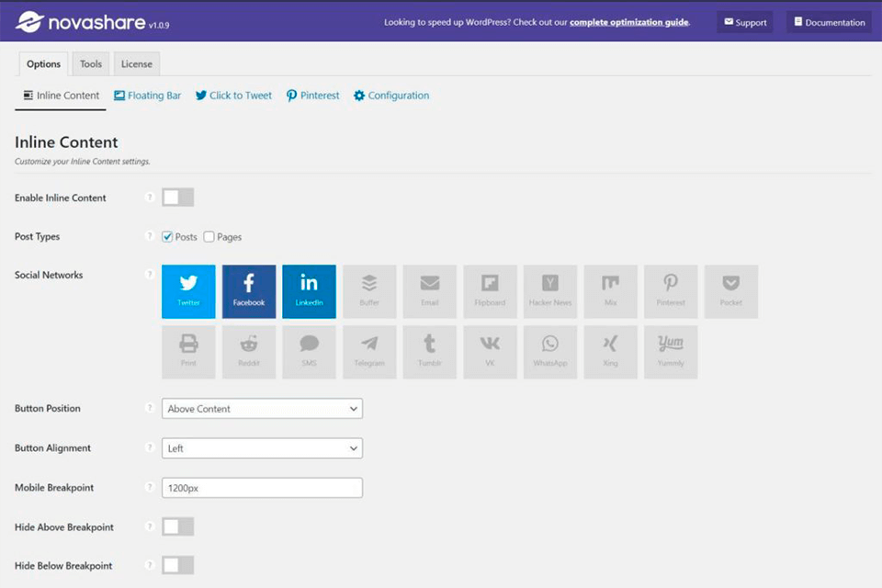882x588 pixels.
Task: Select the Facebook social network button
Action: coord(249,291)
